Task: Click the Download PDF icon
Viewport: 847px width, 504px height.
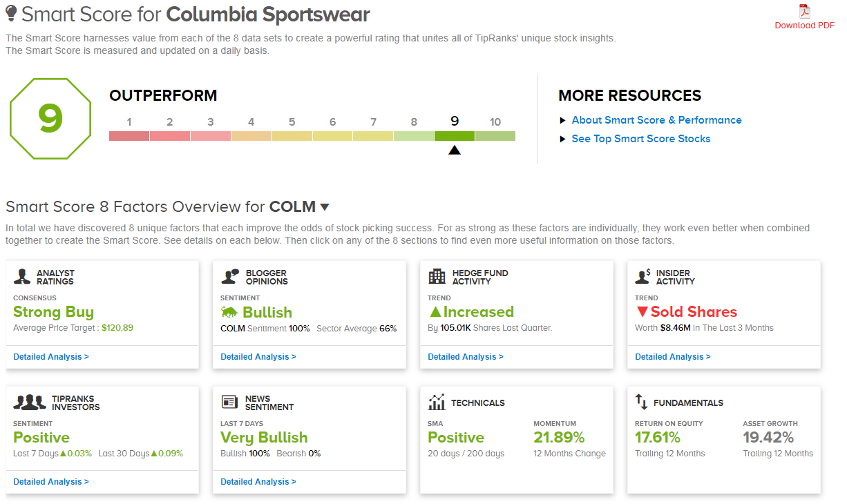Action: click(x=804, y=12)
